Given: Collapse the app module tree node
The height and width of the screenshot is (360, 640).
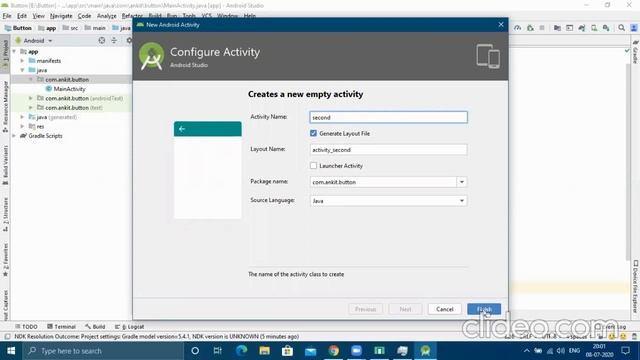Looking at the screenshot, I should tap(15, 51).
